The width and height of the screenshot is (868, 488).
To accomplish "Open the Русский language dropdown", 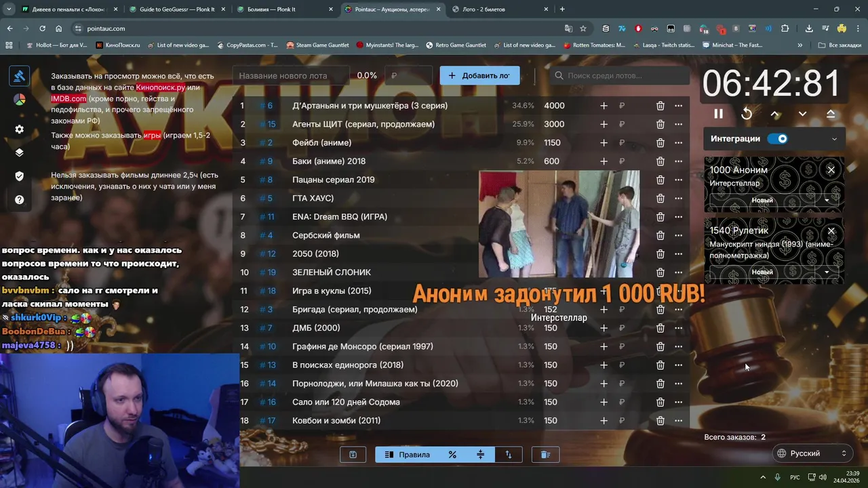I will coord(812,453).
